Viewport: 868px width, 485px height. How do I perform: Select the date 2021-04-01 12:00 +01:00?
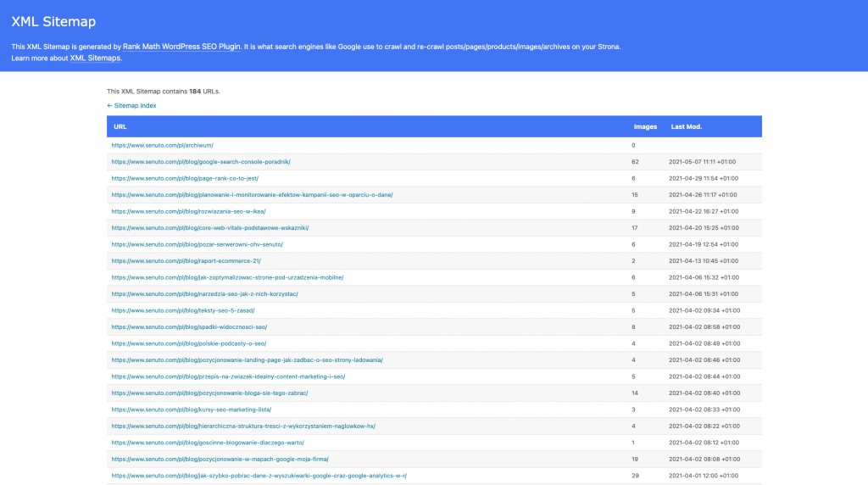click(703, 477)
